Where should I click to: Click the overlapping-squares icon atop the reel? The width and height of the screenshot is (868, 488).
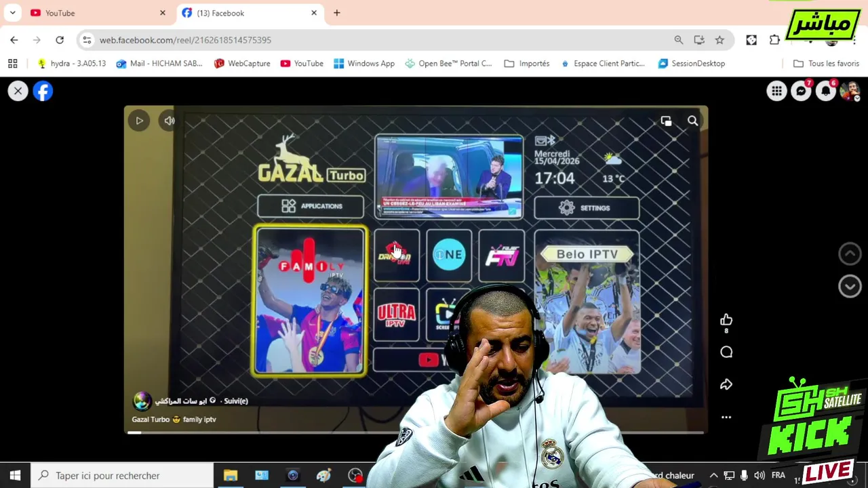coord(666,121)
